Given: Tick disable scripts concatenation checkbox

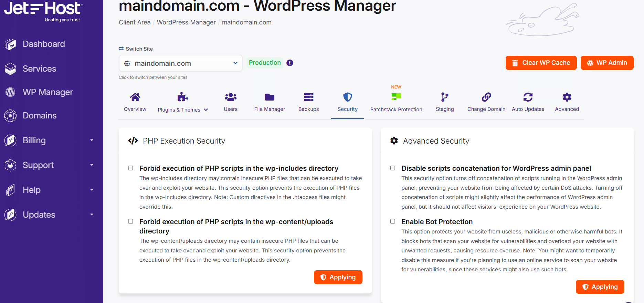Looking at the screenshot, I should click(x=392, y=168).
